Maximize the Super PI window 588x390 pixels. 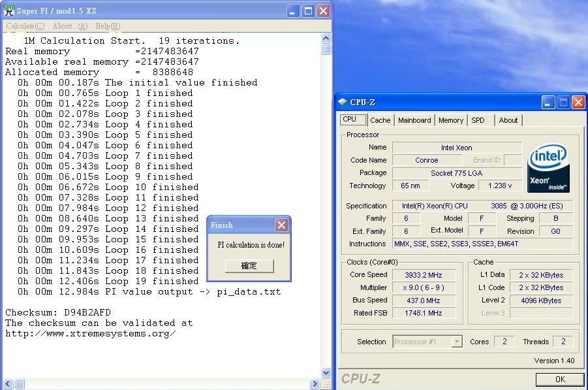pos(307,10)
